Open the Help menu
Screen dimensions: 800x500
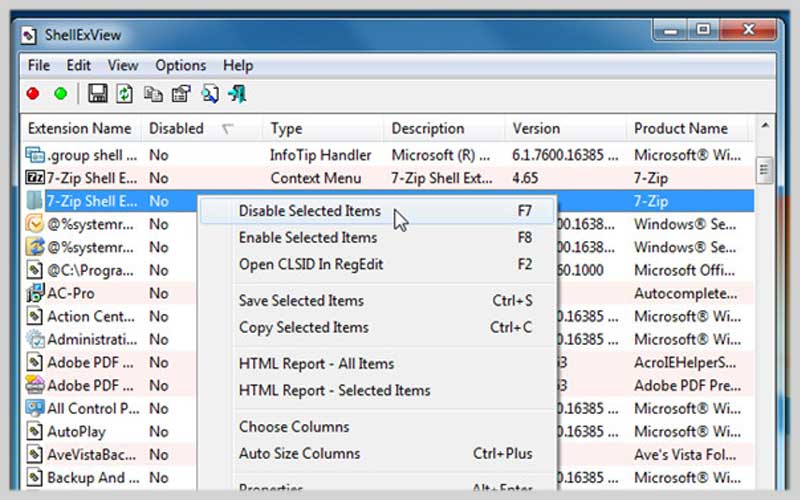point(238,65)
